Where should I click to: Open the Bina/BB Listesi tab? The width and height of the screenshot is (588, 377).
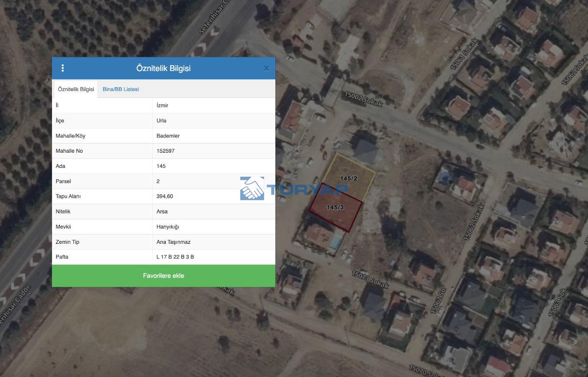click(121, 89)
